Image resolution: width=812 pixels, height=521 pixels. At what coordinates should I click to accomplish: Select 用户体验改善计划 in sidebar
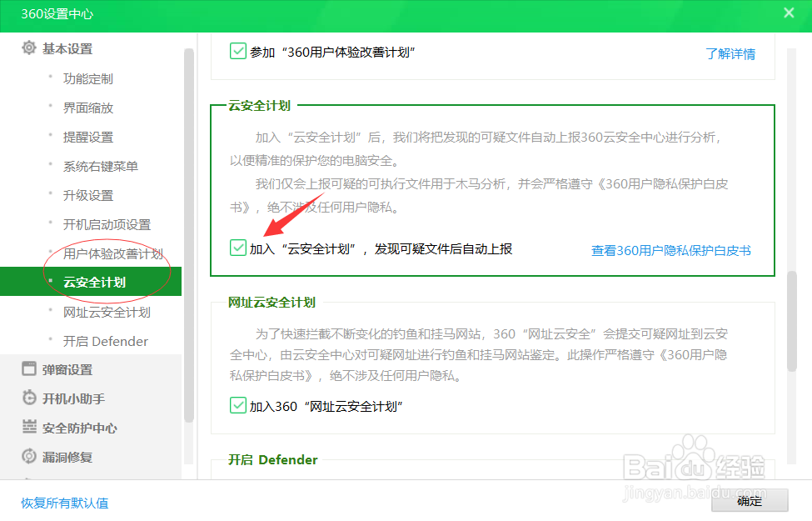(x=113, y=253)
